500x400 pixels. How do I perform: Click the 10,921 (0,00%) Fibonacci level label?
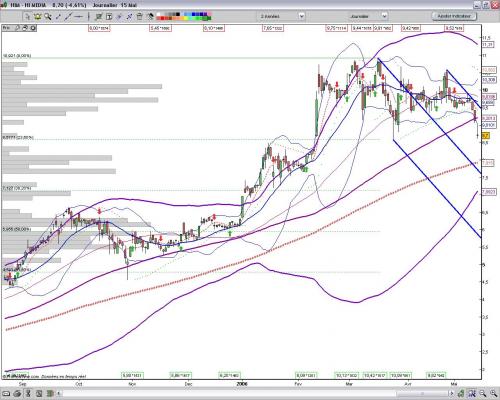click(x=17, y=56)
